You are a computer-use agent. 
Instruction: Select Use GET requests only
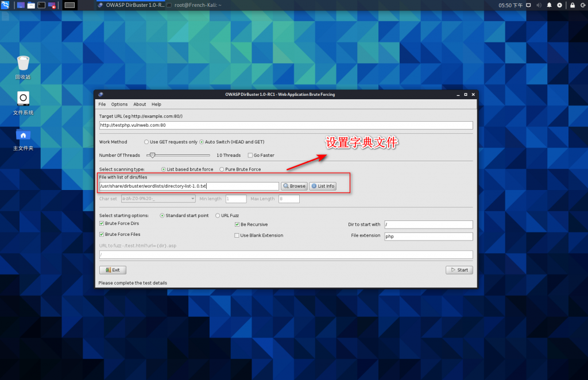point(171,142)
